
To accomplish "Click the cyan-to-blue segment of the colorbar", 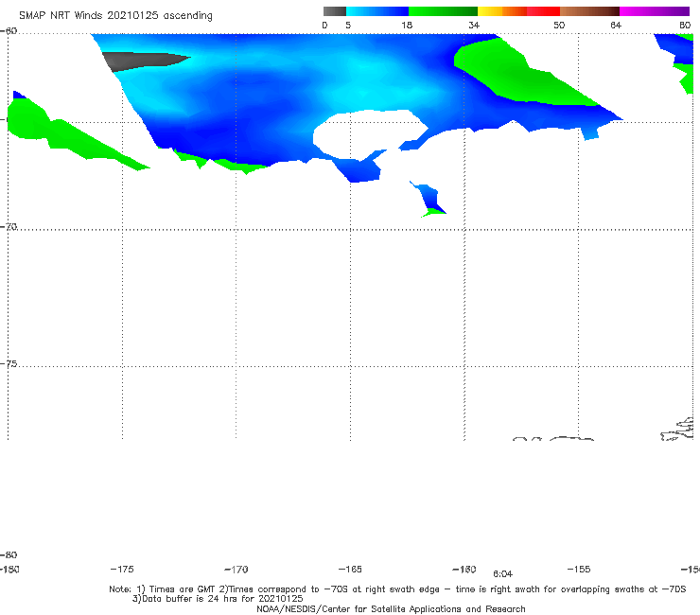I will click(x=377, y=11).
